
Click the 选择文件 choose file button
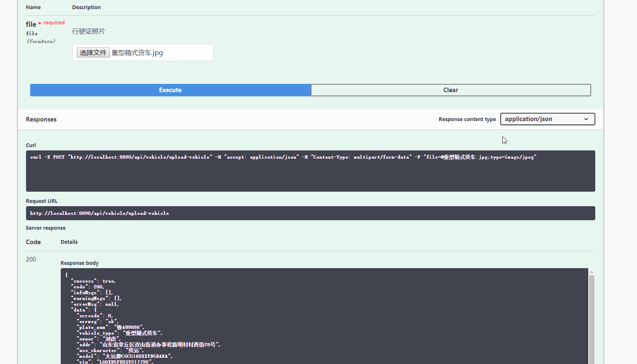[93, 52]
